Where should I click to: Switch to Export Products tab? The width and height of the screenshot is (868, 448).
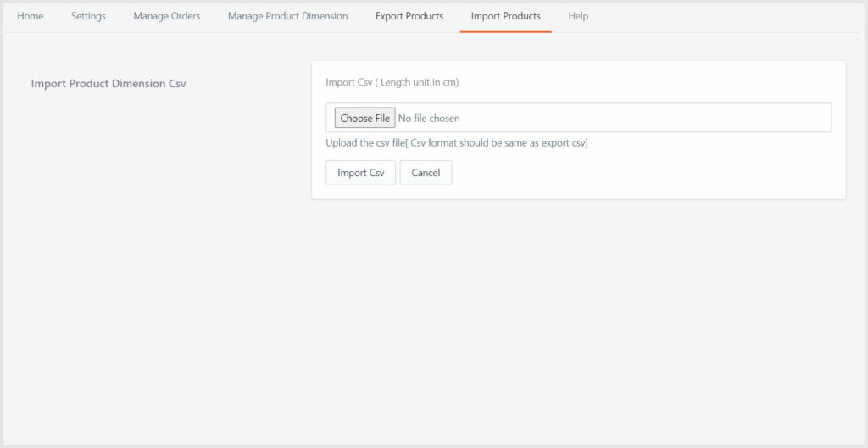[x=409, y=16]
